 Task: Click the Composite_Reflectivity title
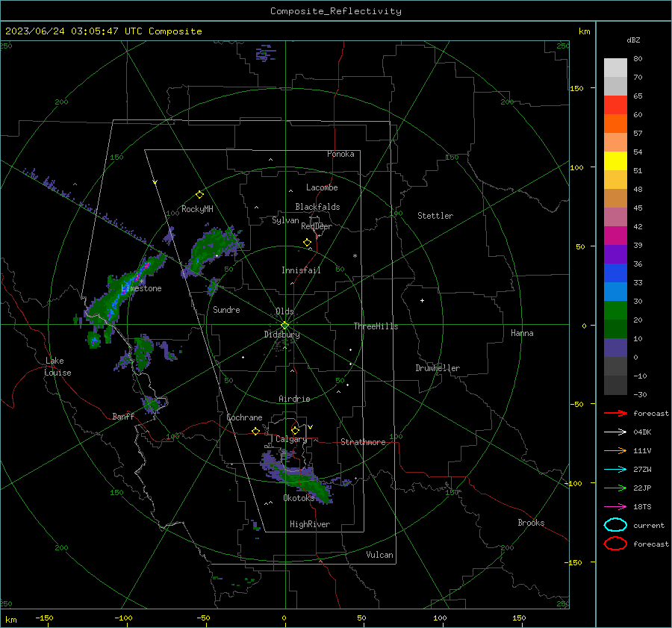(336, 11)
